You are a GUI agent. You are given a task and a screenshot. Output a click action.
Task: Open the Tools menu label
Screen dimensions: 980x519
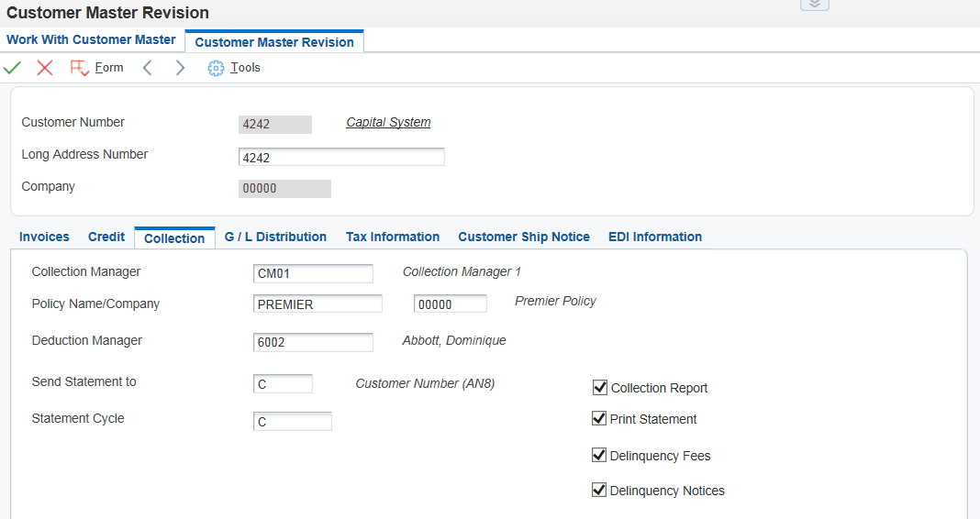pyautogui.click(x=245, y=68)
